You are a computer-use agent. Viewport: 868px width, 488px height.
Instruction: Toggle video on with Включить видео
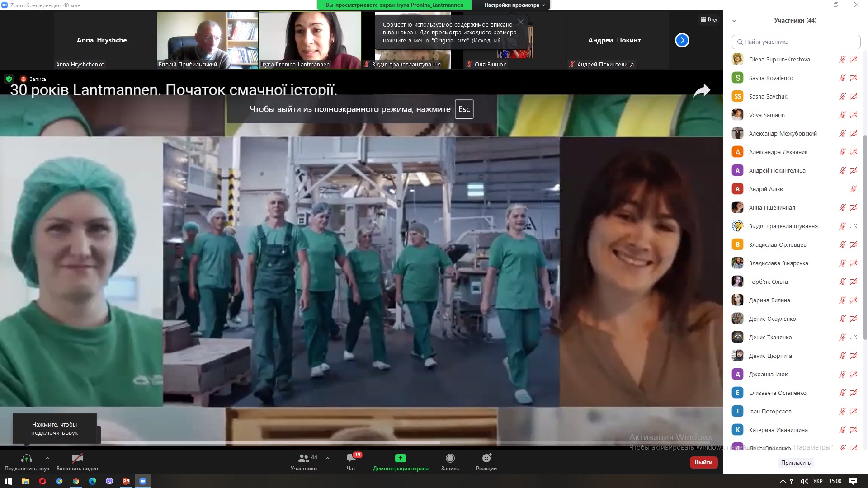[77, 459]
